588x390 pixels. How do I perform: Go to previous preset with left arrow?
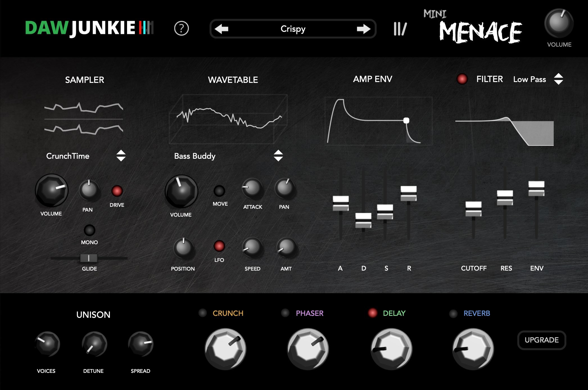pos(221,29)
